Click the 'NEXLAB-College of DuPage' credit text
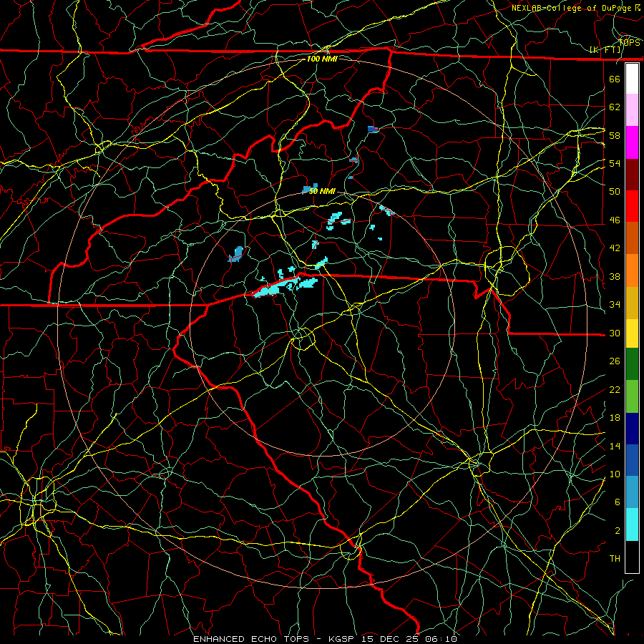Image resolution: width=644 pixels, height=644 pixels. (572, 8)
